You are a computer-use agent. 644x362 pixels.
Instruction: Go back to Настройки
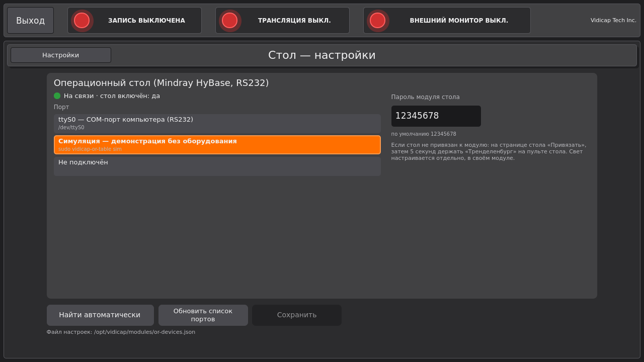[61, 55]
